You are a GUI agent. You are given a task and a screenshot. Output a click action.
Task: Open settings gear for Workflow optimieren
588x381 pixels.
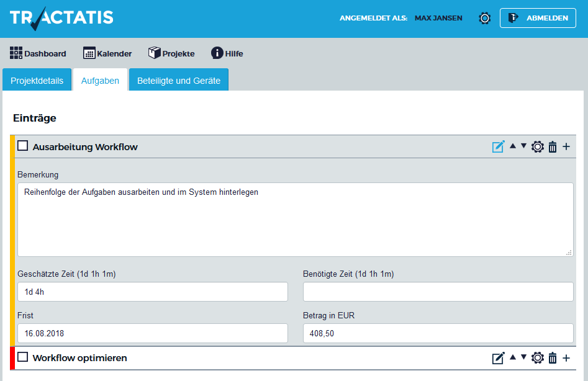click(x=537, y=358)
